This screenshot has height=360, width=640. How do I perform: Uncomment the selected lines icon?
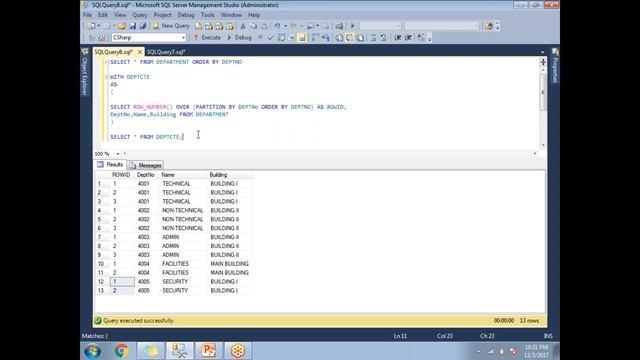point(384,38)
